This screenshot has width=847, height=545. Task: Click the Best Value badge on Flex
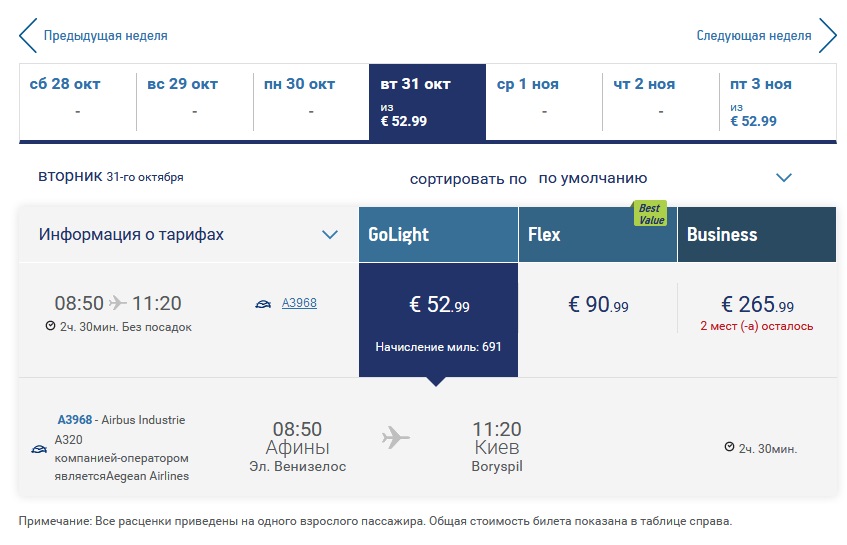(x=650, y=212)
